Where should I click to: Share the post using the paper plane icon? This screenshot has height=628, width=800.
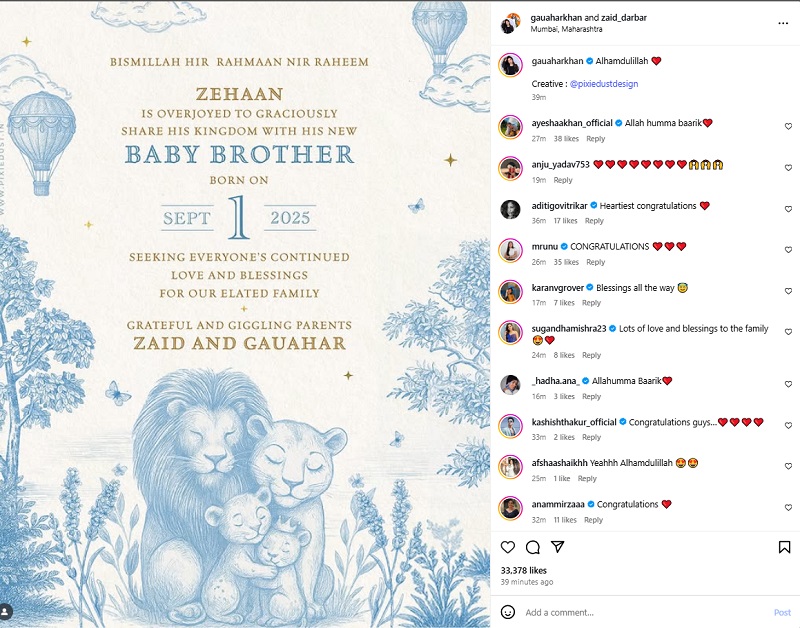(558, 547)
